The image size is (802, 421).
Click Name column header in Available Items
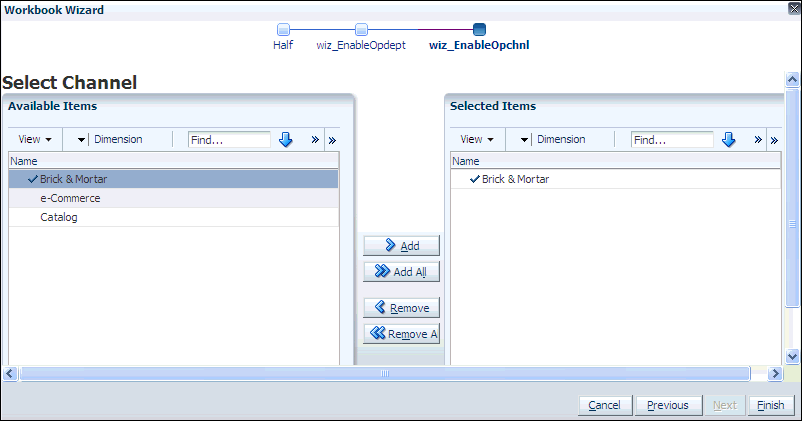point(173,161)
